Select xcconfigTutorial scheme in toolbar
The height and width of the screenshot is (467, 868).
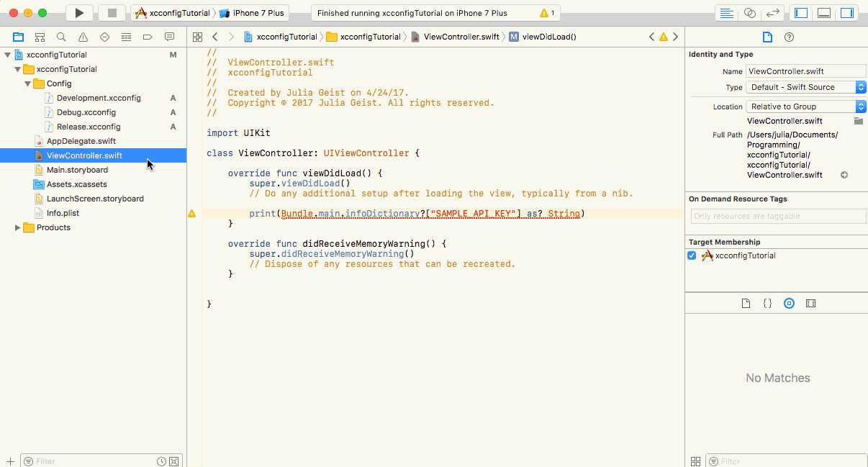click(173, 13)
